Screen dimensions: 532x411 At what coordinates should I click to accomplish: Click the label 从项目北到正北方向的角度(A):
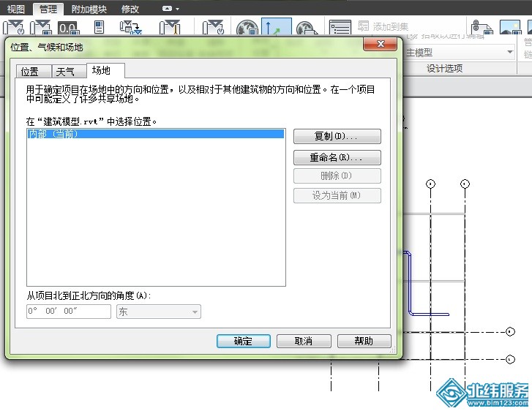coord(89,295)
